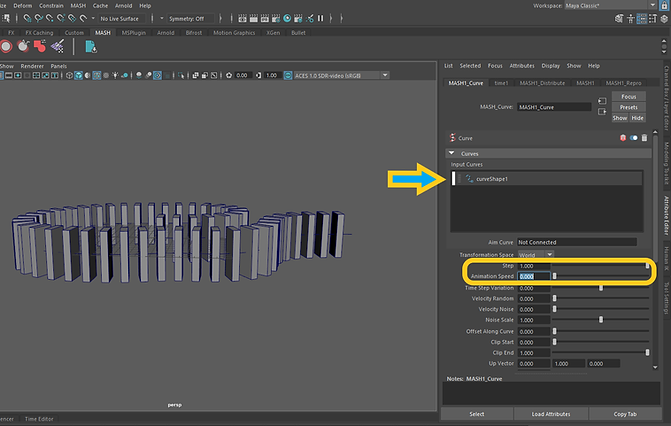This screenshot has width=671, height=426.
Task: Click the MASH red blob shelf icon
Action: coord(40,46)
